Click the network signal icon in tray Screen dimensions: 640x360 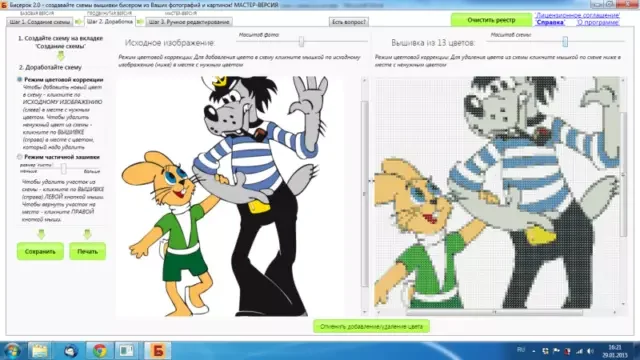pos(579,351)
